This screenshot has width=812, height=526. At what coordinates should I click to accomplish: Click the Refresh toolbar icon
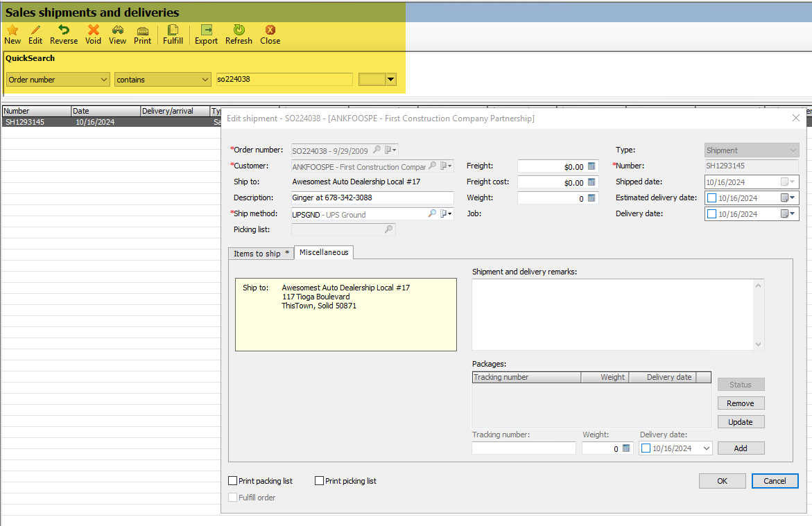point(239,30)
